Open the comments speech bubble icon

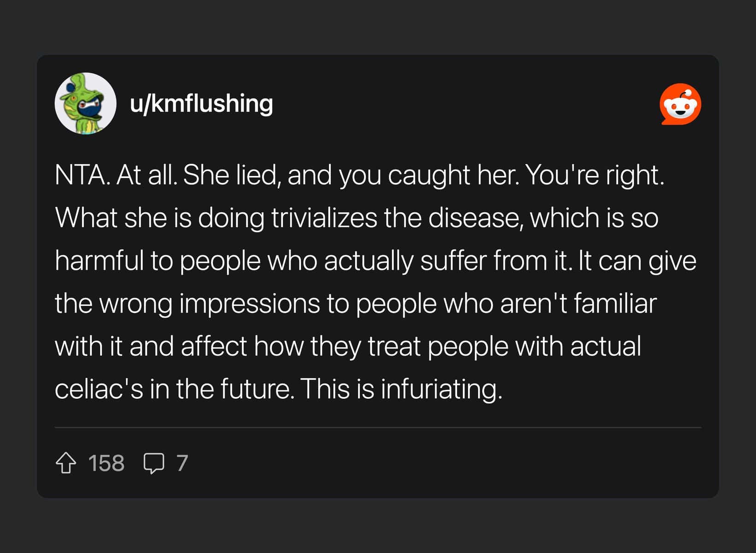point(153,463)
